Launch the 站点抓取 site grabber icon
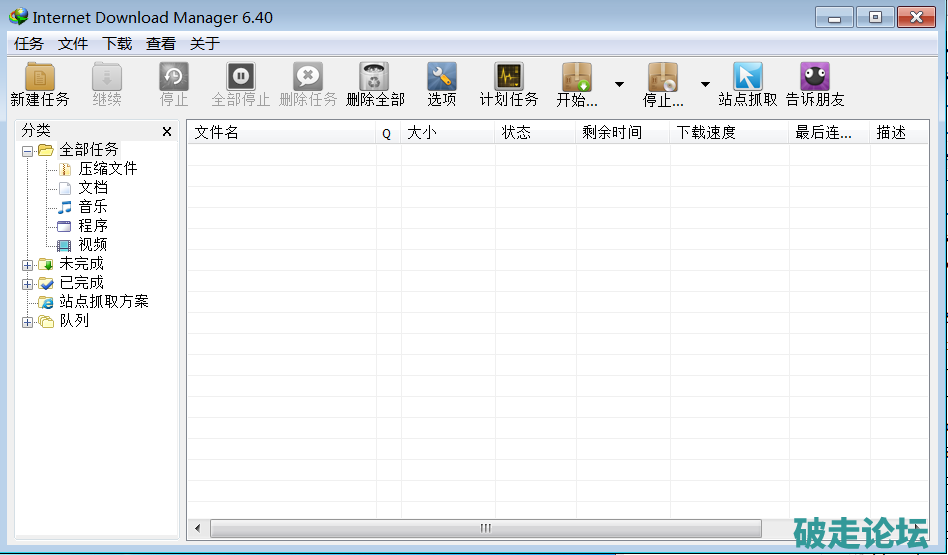The image size is (948, 555). point(748,77)
